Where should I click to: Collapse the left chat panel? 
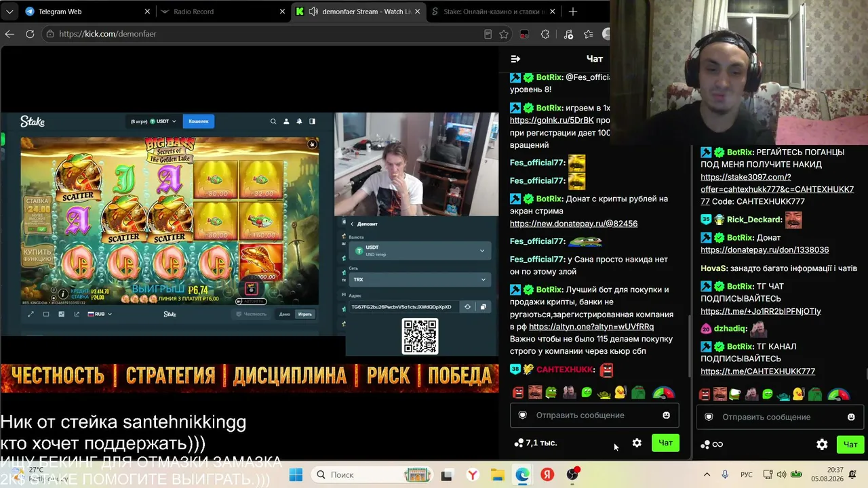[515, 59]
